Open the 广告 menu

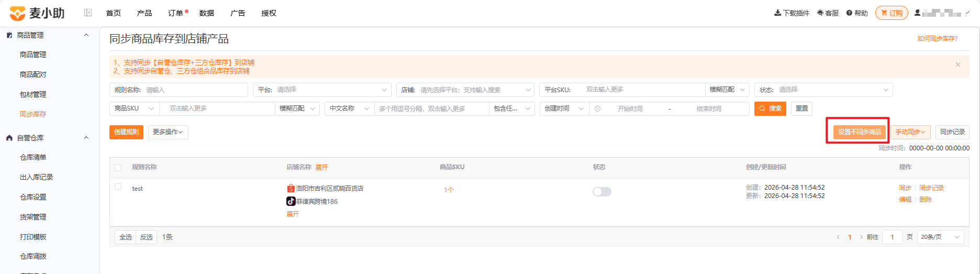238,13
